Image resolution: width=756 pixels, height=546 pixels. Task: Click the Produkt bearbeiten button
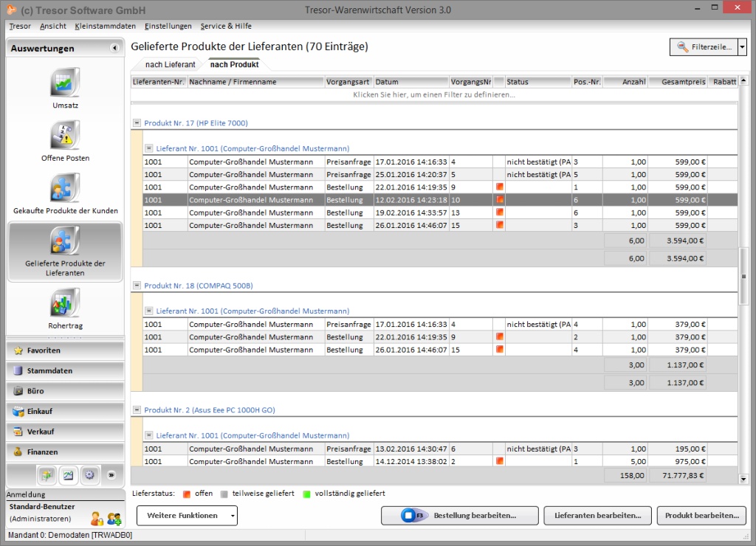tap(701, 516)
